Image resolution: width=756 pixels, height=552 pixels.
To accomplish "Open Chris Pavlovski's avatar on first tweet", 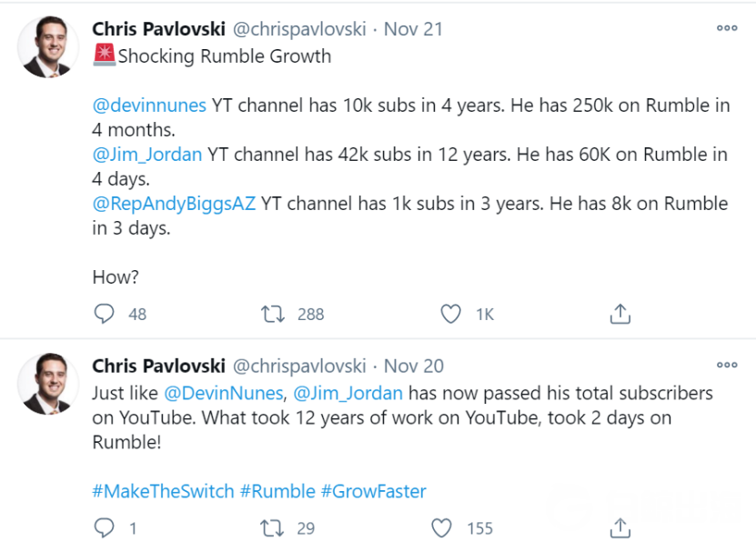I will click(47, 47).
